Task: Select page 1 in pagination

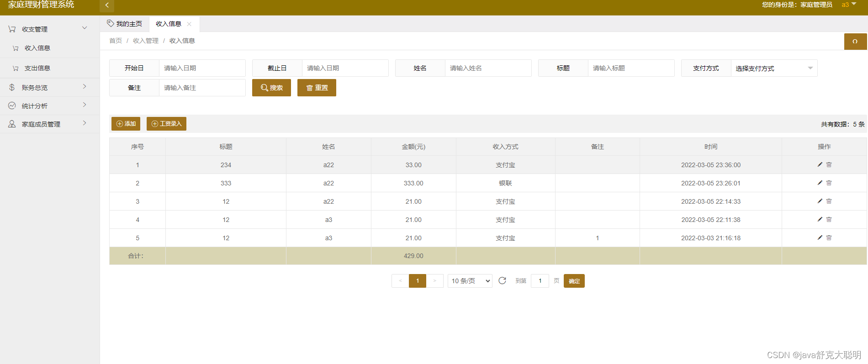Action: [418, 281]
